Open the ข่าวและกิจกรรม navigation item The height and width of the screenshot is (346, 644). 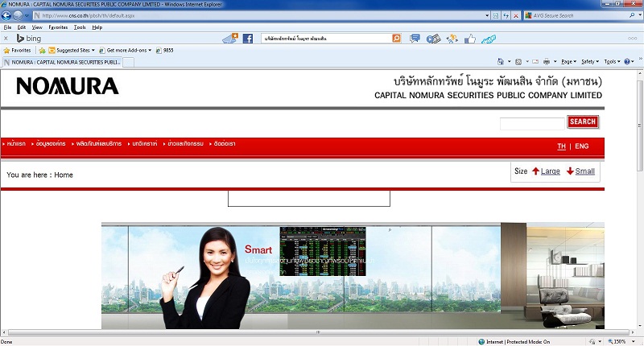pos(185,144)
